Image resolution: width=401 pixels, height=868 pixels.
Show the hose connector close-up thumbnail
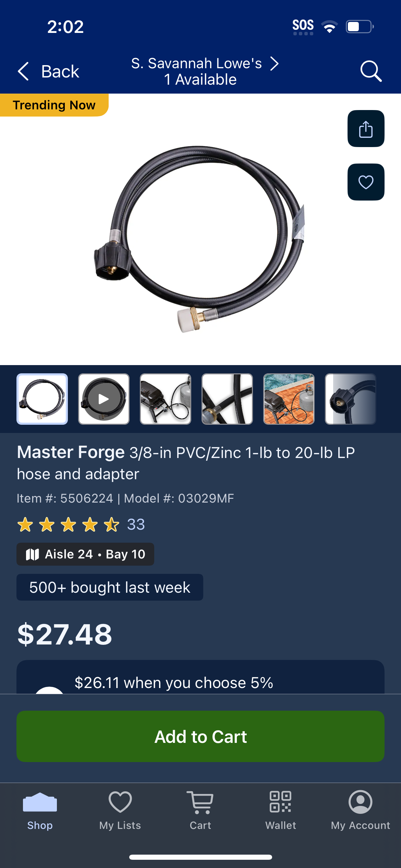[227, 399]
